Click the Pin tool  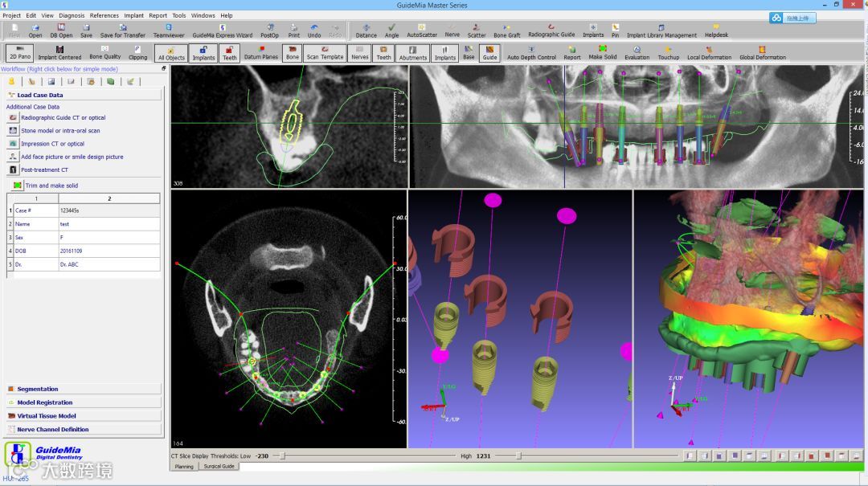615,31
